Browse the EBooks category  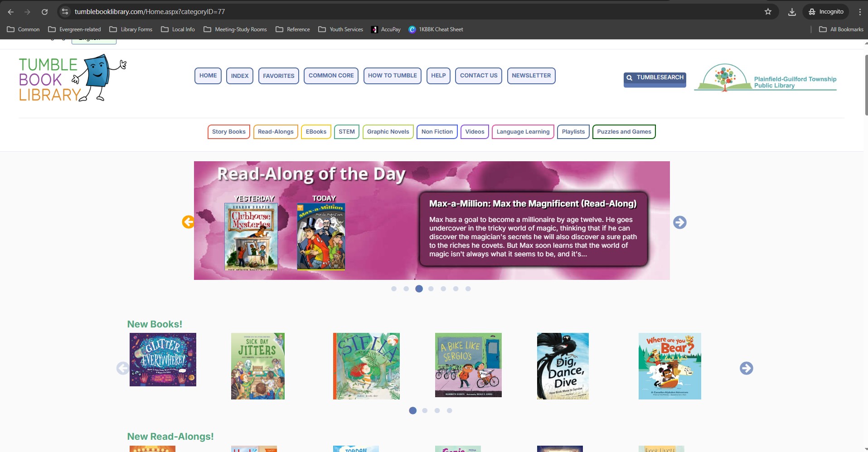pos(316,132)
